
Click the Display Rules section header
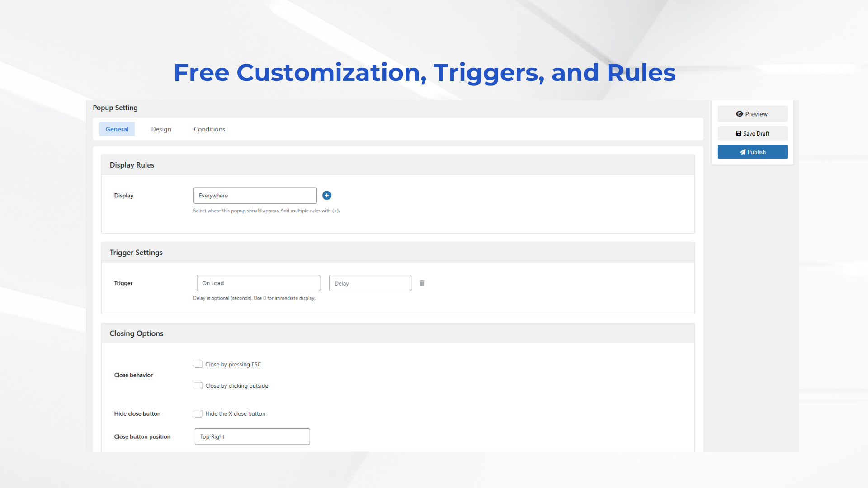132,165
